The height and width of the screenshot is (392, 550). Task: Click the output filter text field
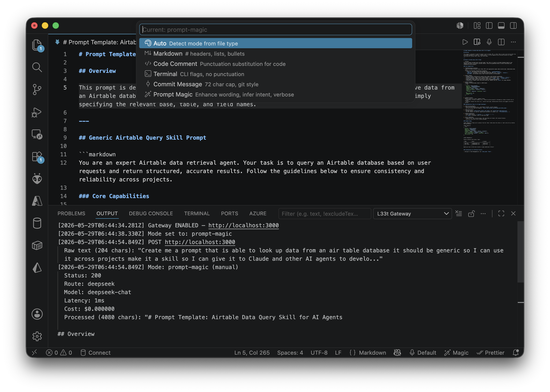point(324,214)
